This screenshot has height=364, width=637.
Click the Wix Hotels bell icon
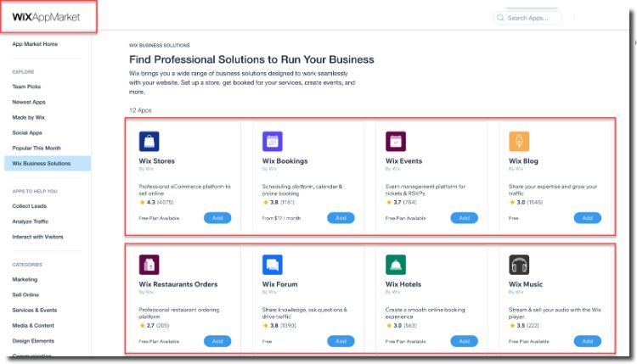pos(396,265)
